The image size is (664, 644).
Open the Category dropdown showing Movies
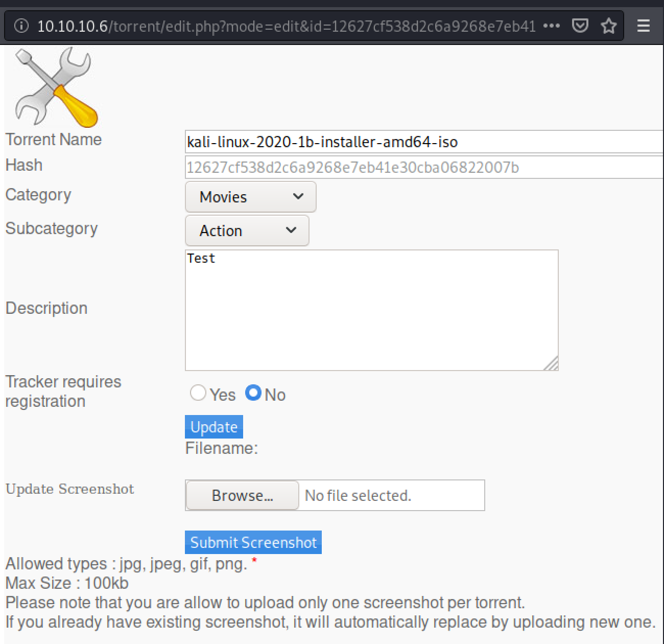point(250,197)
